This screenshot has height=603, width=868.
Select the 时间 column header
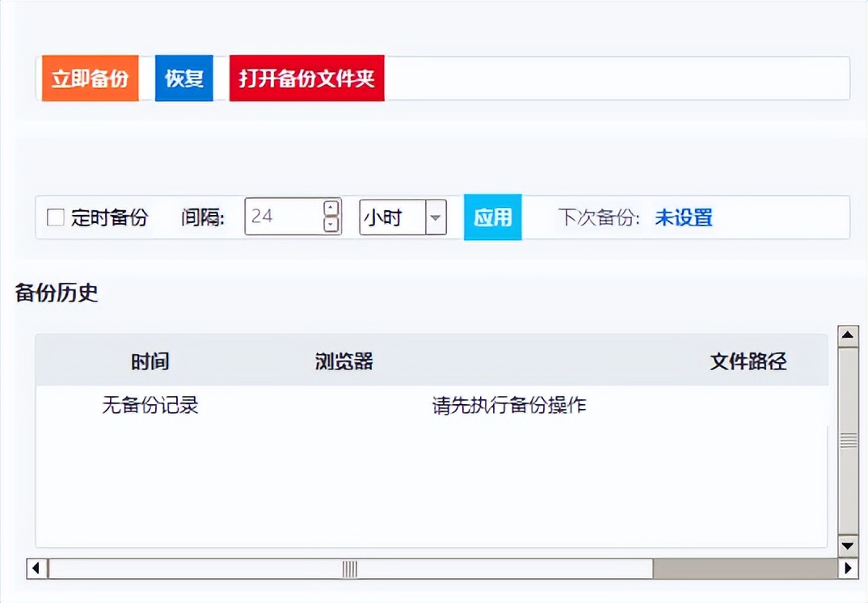click(151, 361)
